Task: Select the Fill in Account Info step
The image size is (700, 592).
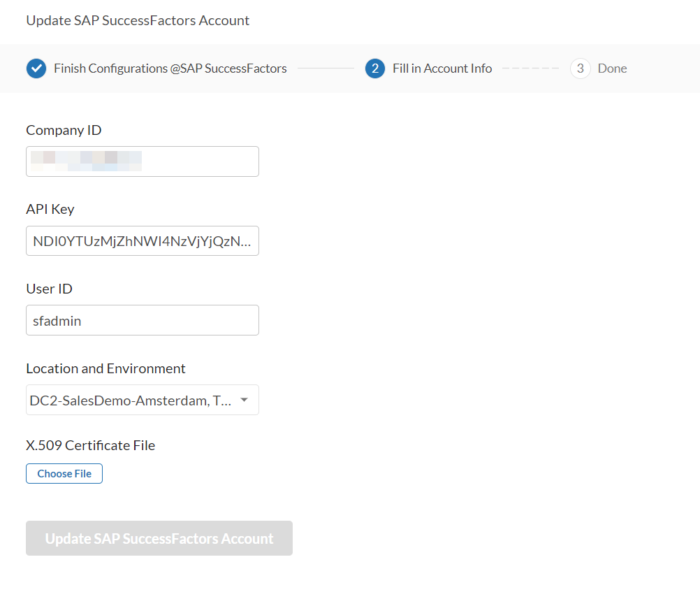Action: click(442, 68)
